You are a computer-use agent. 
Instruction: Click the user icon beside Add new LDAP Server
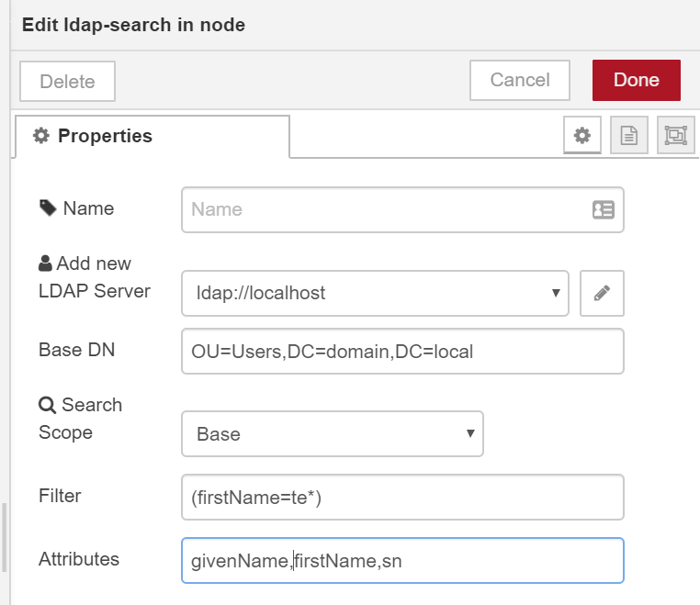point(45,263)
